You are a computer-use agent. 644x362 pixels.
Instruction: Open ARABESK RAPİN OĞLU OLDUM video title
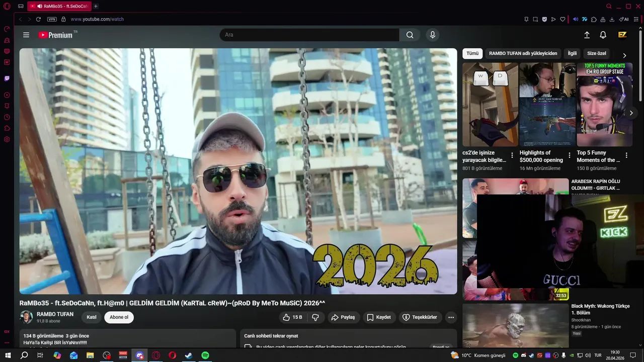coord(596,185)
